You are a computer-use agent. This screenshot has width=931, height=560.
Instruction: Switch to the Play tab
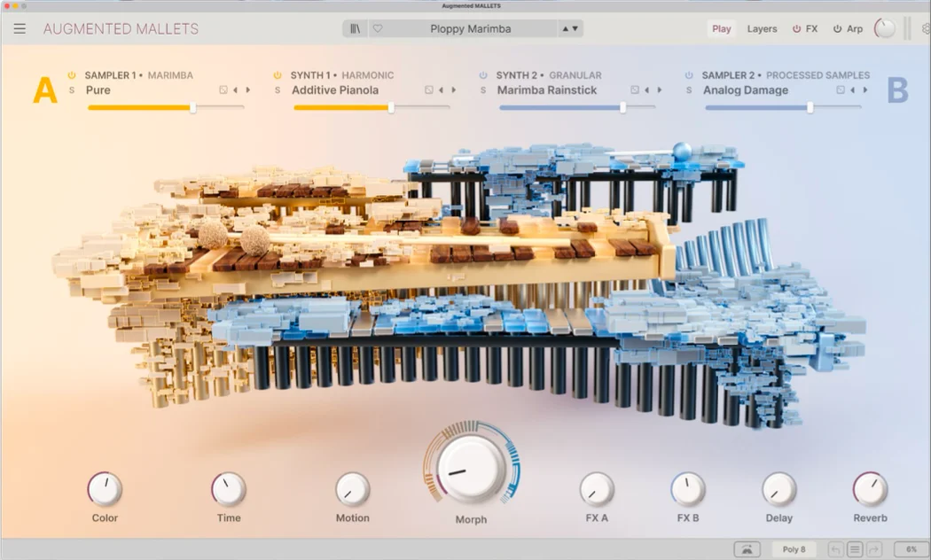[722, 28]
